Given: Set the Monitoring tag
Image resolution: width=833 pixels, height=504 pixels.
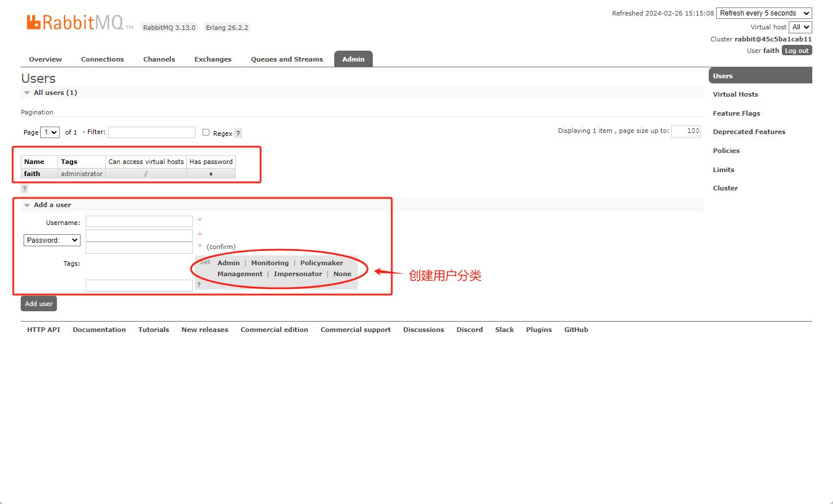Looking at the screenshot, I should click(270, 263).
